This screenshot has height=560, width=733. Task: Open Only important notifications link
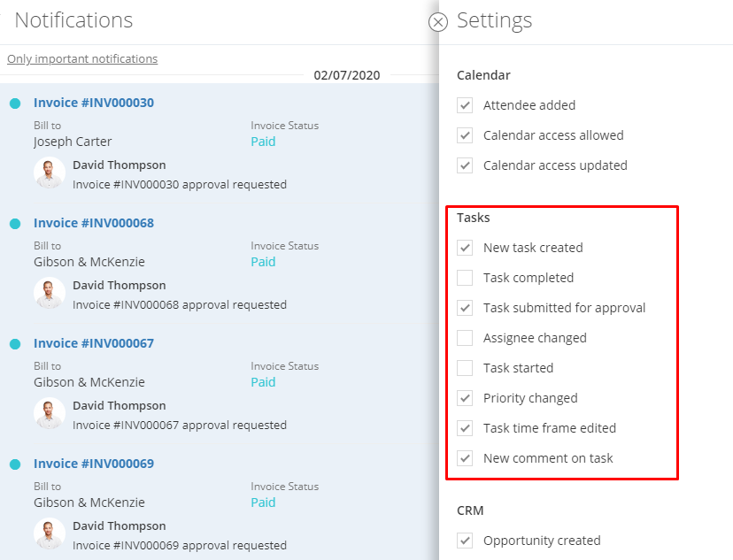click(x=82, y=59)
